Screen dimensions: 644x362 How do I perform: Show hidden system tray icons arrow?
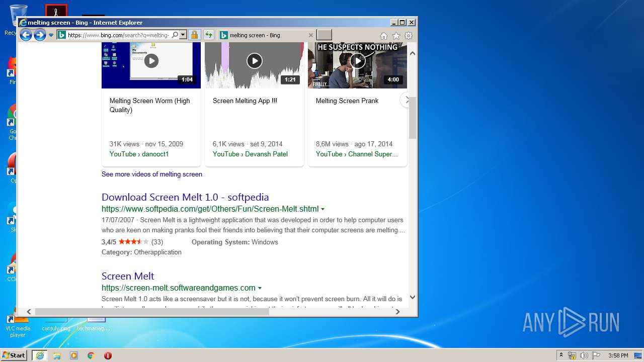click(561, 355)
